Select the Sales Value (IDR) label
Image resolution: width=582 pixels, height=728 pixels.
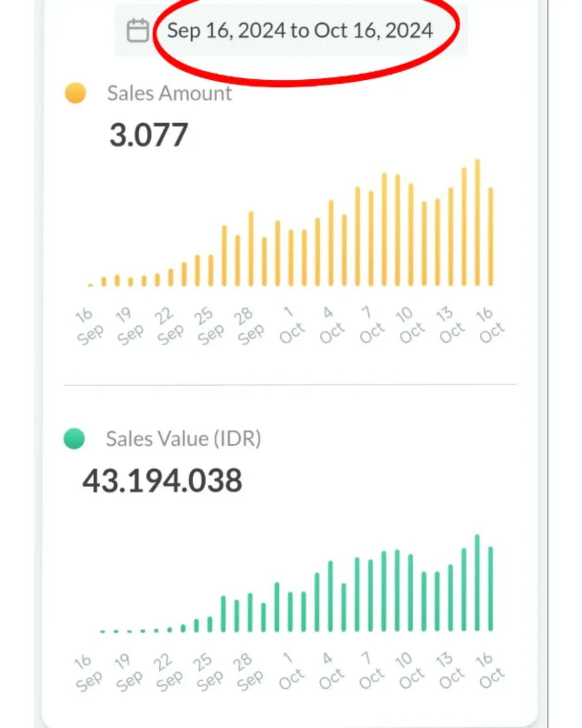click(183, 439)
